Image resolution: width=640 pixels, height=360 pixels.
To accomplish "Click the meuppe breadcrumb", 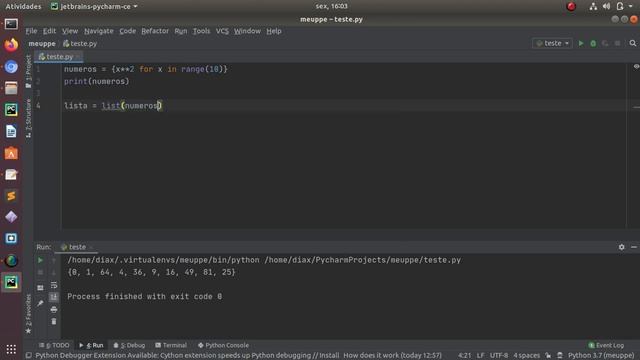I will click(x=42, y=44).
